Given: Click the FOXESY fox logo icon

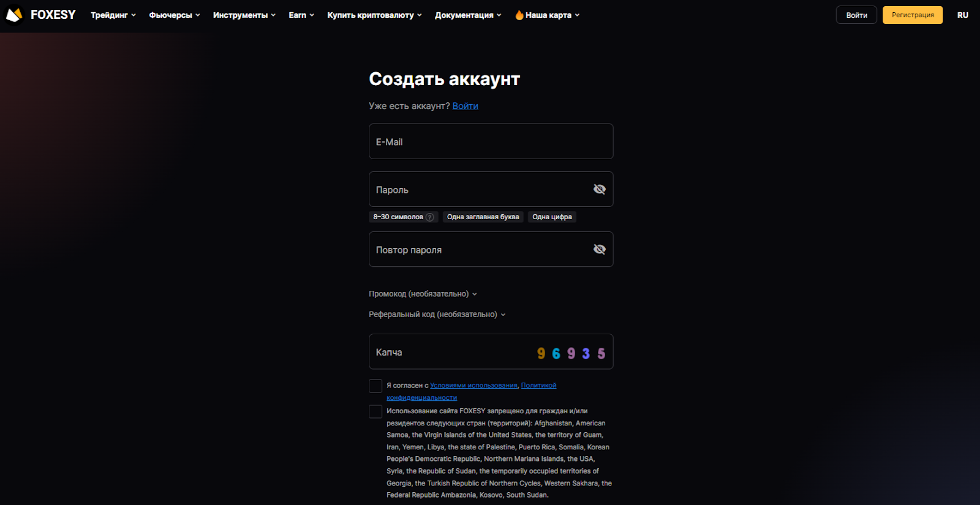Looking at the screenshot, I should coord(14,15).
